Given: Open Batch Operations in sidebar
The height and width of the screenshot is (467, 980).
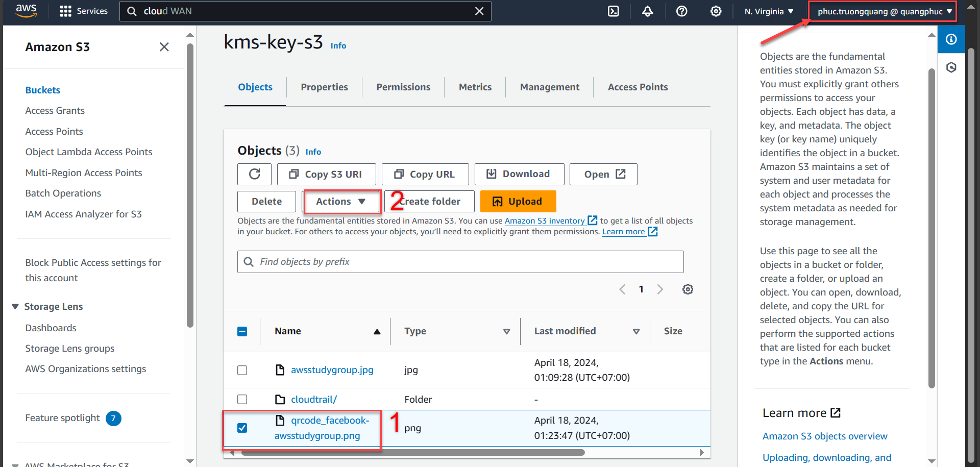Looking at the screenshot, I should (63, 193).
